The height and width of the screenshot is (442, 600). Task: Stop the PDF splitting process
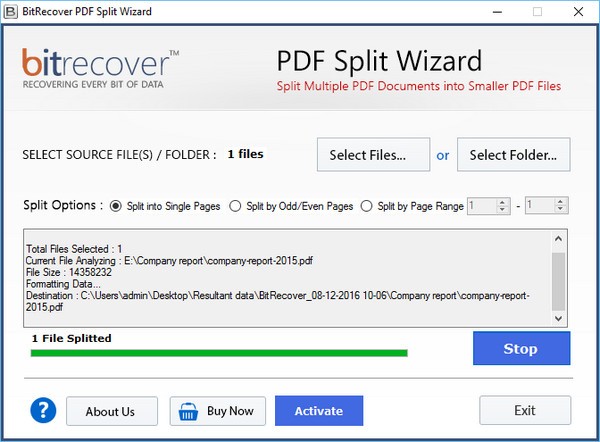pyautogui.click(x=521, y=349)
